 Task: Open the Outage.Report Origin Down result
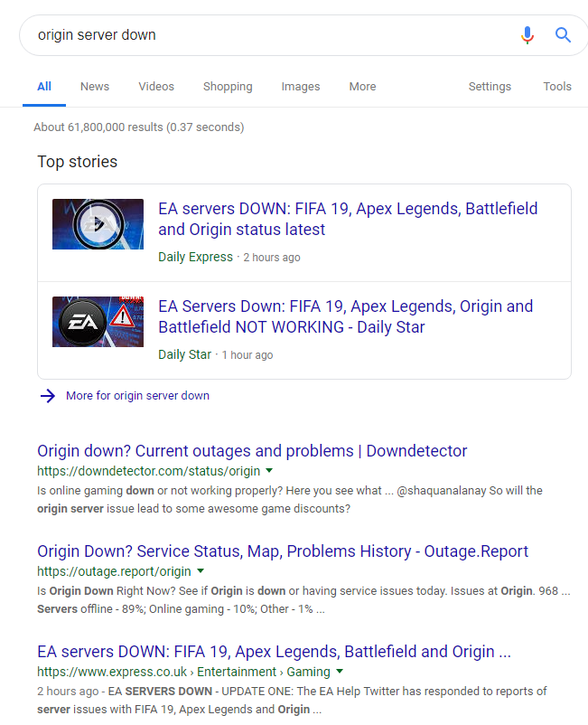(283, 551)
